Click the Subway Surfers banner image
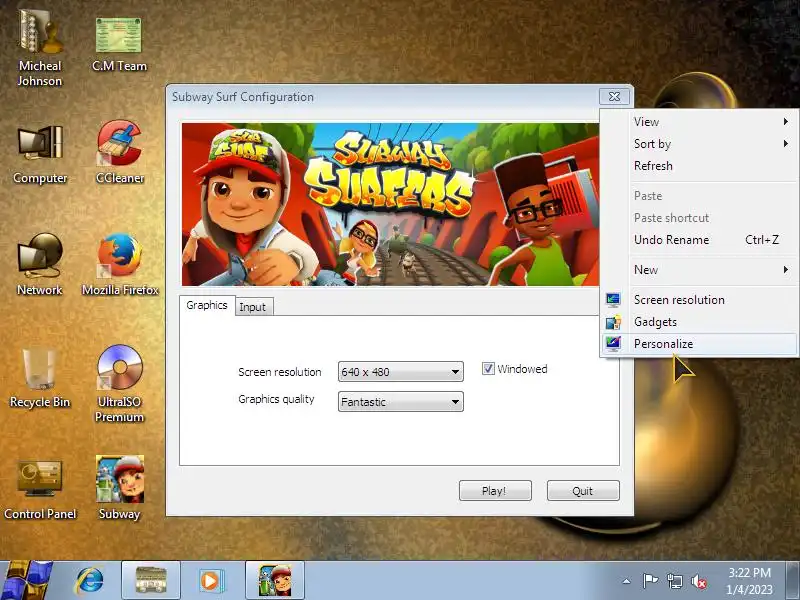 (390, 204)
